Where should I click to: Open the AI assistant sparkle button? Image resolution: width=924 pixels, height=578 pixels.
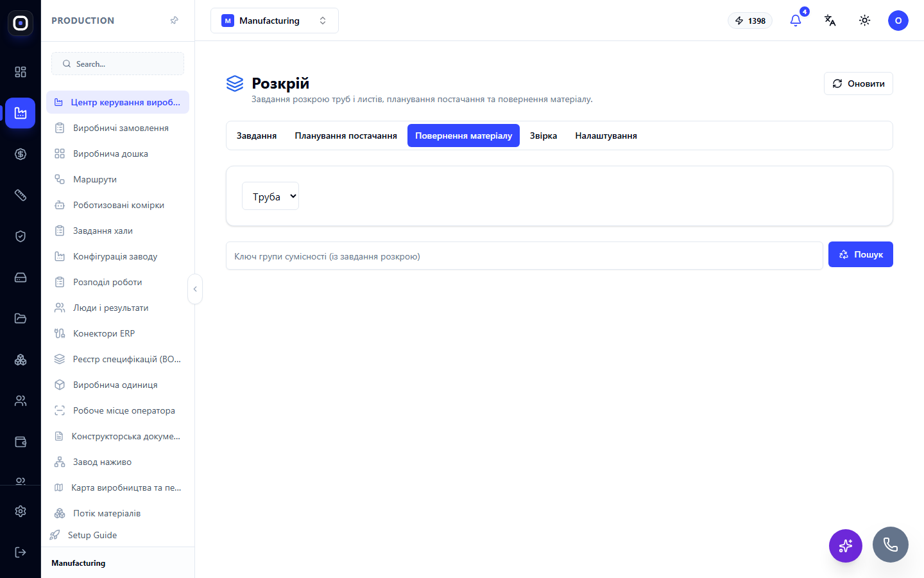846,546
